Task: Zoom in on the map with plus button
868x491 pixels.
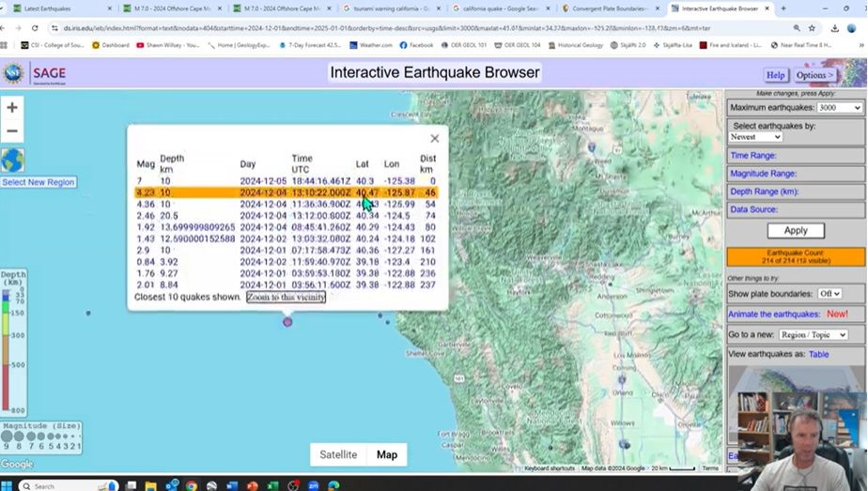Action: coord(12,107)
